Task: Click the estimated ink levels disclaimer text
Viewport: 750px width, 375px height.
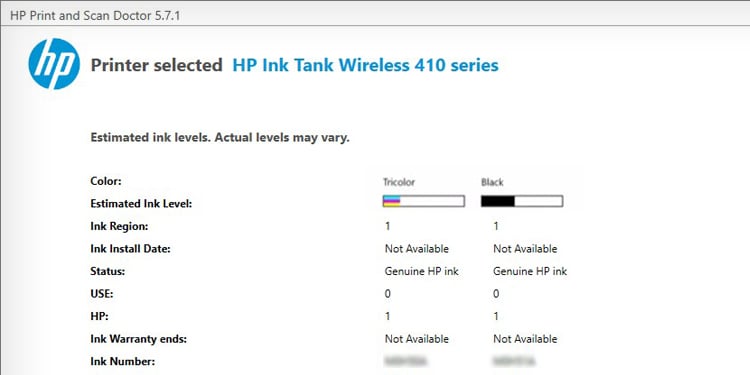Action: click(220, 138)
